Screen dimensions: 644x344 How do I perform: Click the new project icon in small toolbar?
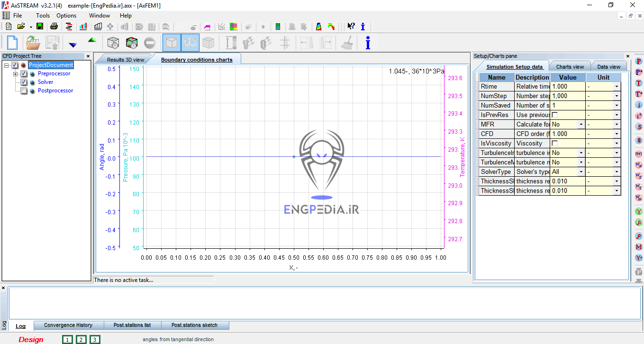[x=9, y=27]
